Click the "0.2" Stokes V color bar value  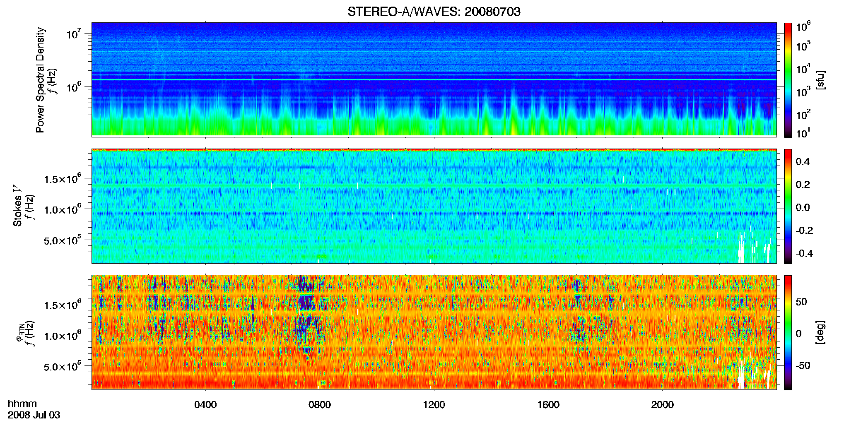tap(803, 184)
